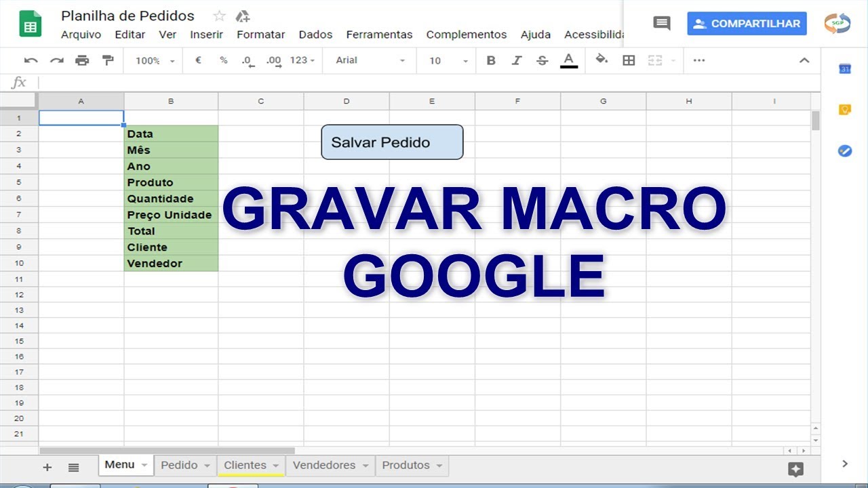
Task: Open the Complementos menu
Action: [467, 35]
